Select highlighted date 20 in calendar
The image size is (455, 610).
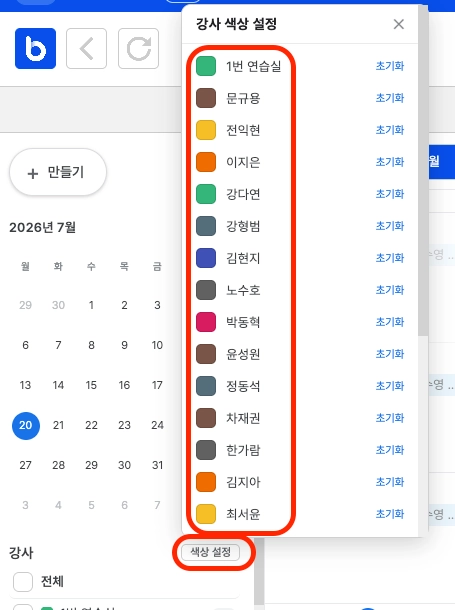click(26, 426)
